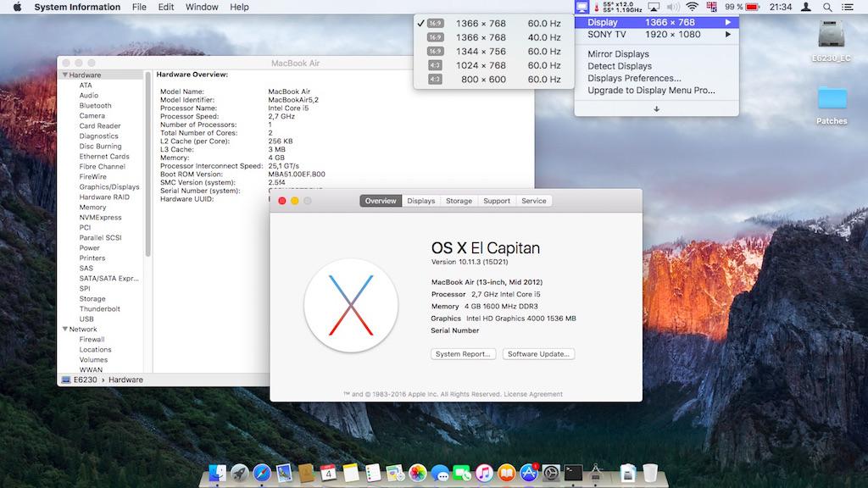Collapse the Network section in sidebar
The image size is (868, 488).
tap(64, 330)
